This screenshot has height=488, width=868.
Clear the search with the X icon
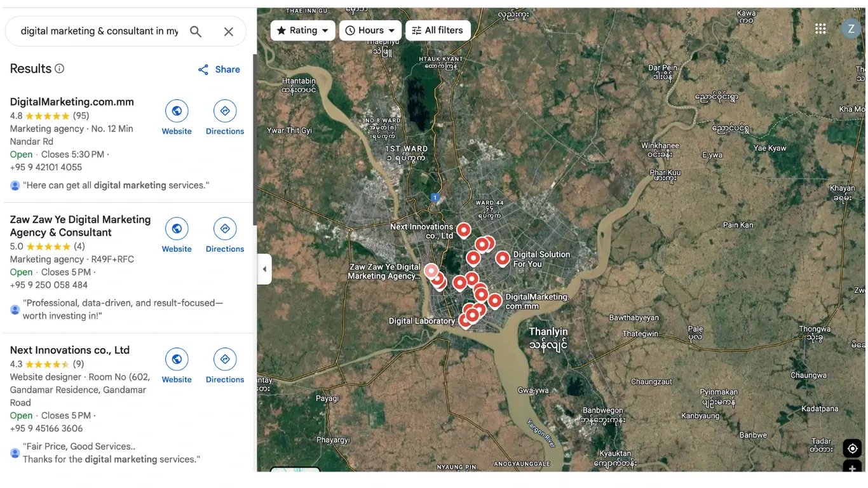pyautogui.click(x=229, y=31)
